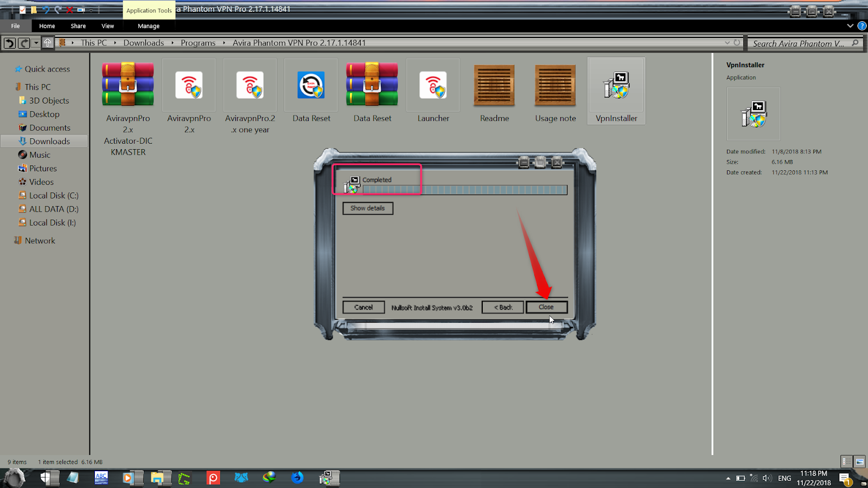Screen dimensions: 868x488
Task: Switch to large icons view layout
Action: 859,461
